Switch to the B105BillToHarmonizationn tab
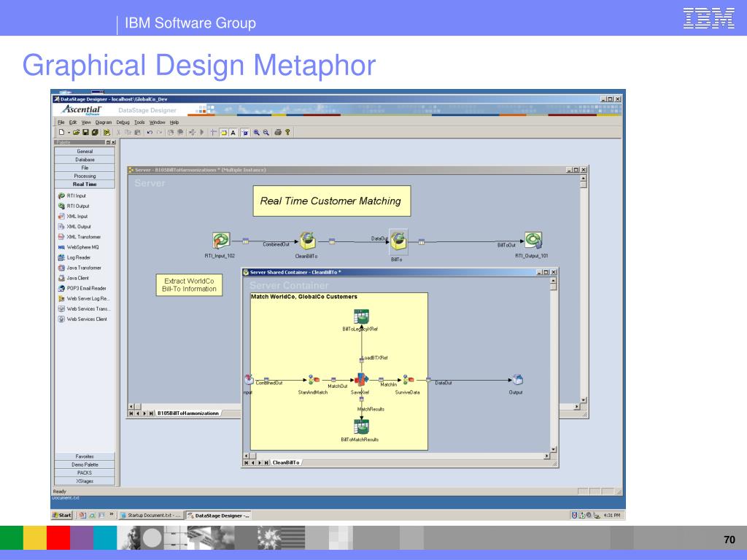Screen dimensions: 747x560 pyautogui.click(x=188, y=413)
